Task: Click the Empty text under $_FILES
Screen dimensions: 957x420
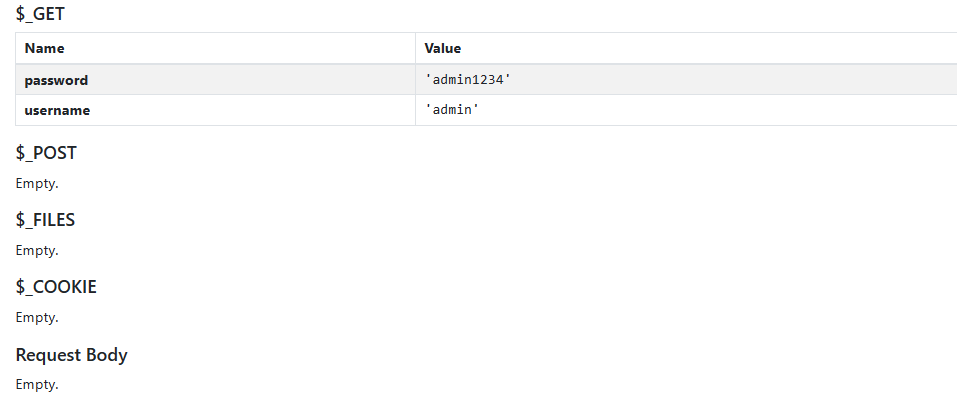Action: click(x=37, y=250)
